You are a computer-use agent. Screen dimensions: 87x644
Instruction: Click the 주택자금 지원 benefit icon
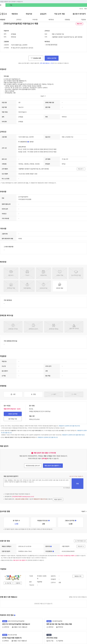(11, 286)
